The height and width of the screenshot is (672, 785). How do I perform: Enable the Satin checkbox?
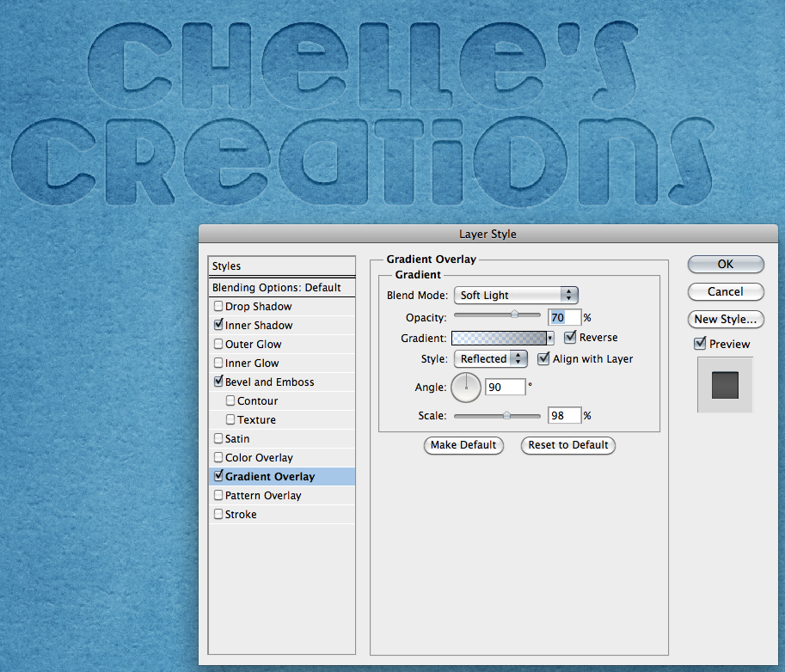pyautogui.click(x=218, y=438)
